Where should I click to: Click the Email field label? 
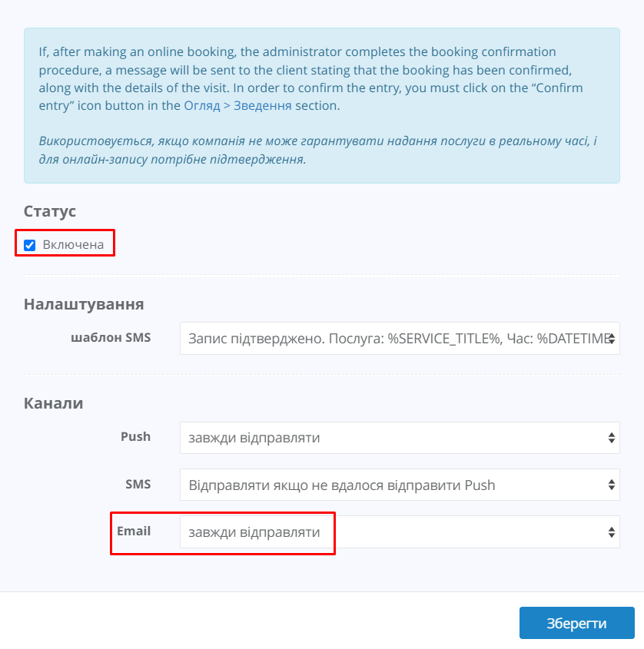point(134,531)
